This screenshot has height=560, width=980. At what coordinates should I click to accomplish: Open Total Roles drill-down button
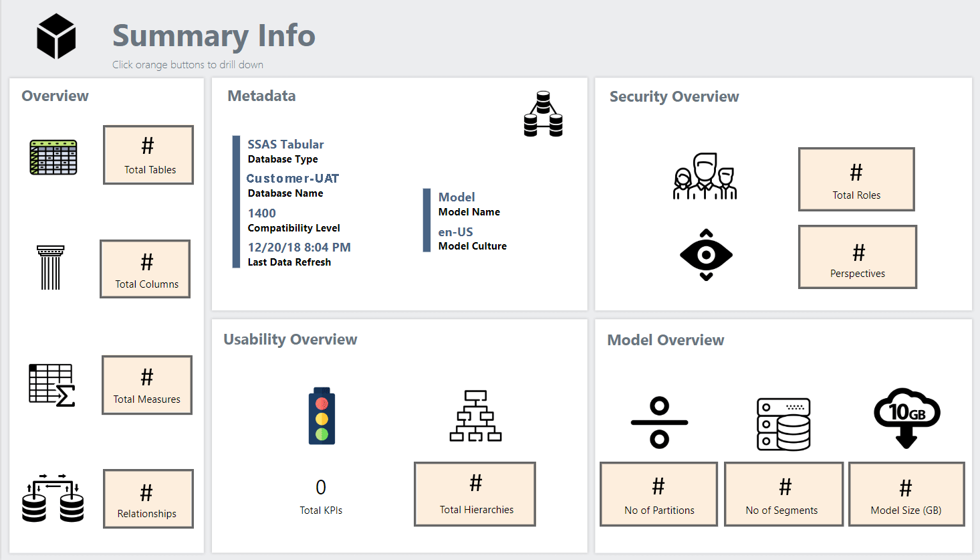point(856,179)
